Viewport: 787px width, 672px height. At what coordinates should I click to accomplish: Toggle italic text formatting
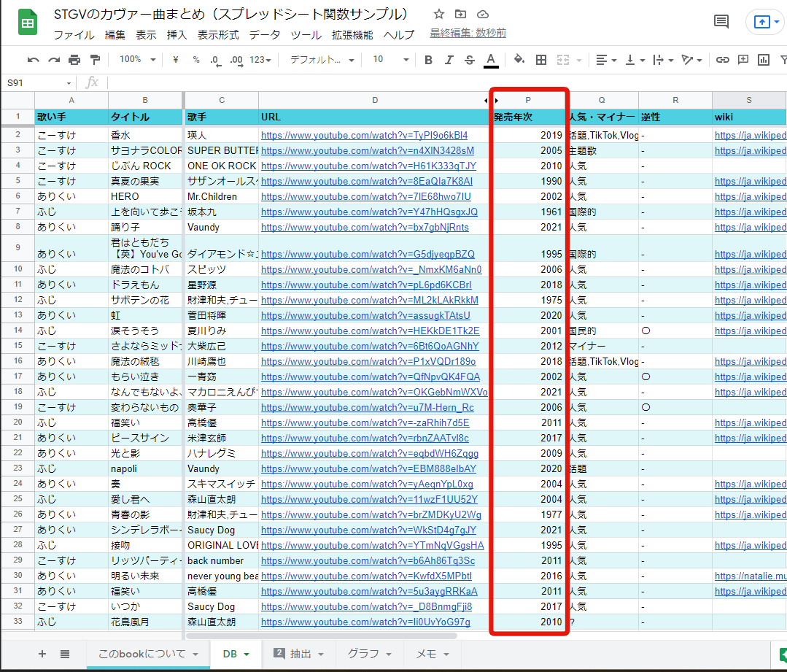point(449,60)
